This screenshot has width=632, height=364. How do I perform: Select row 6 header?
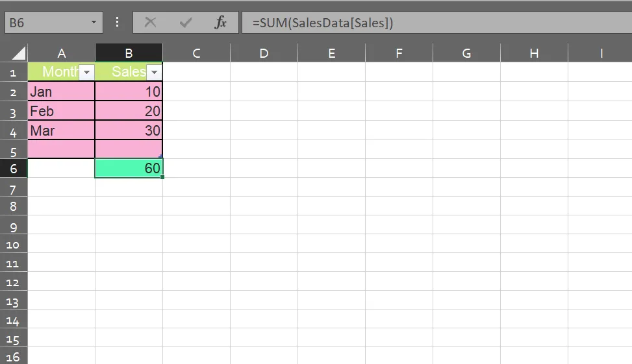[x=13, y=168]
